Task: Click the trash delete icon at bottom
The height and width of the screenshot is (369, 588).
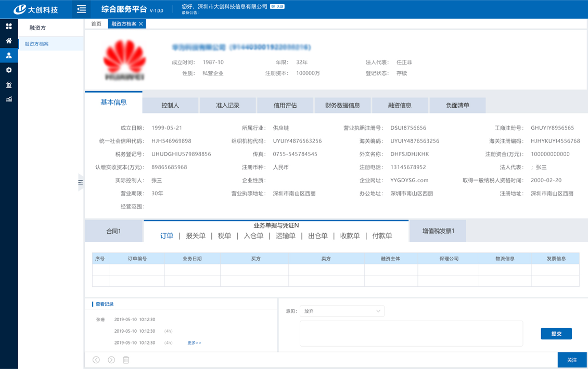Action: tap(126, 360)
